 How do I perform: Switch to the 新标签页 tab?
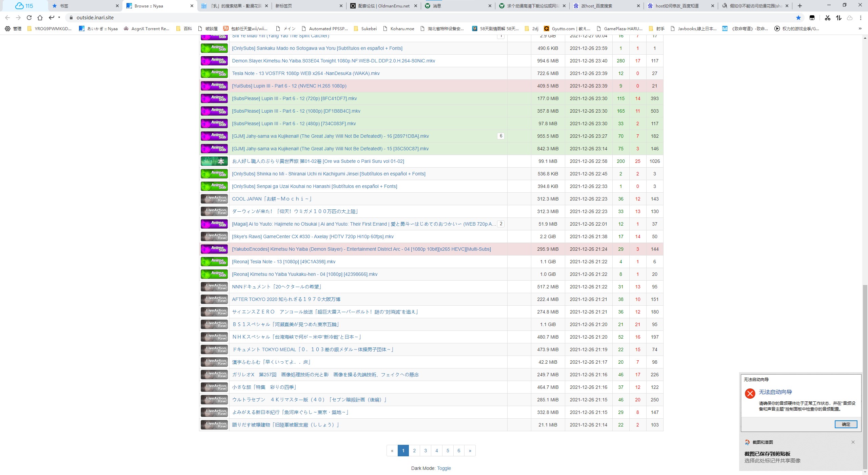point(309,6)
